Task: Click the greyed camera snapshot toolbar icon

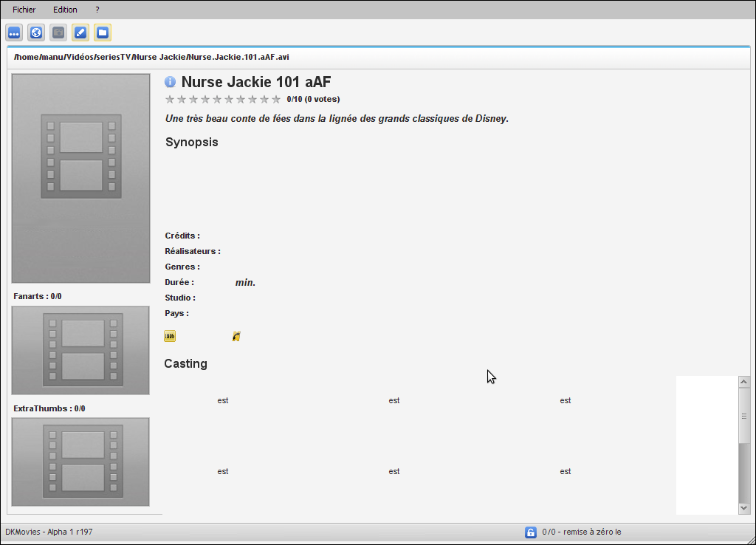Action: tap(58, 32)
